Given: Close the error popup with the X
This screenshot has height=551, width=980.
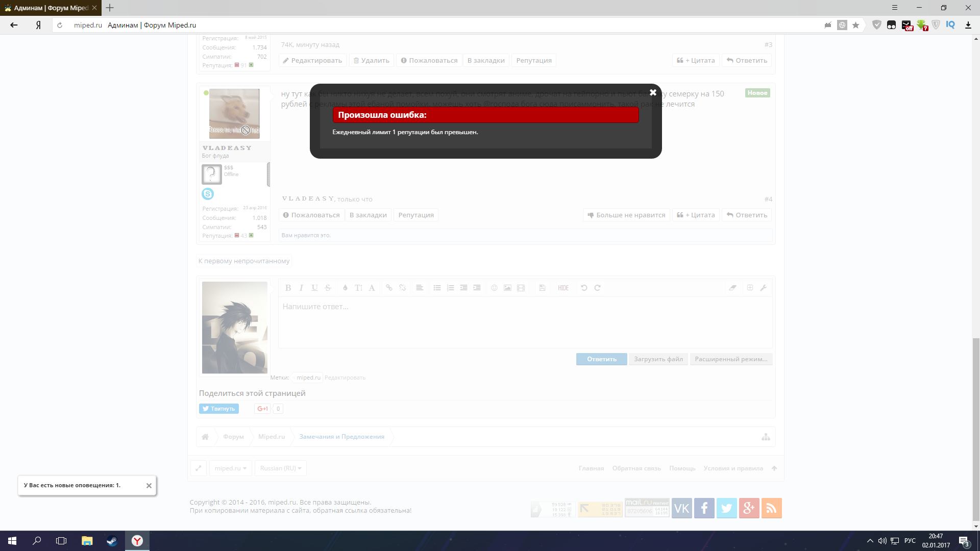Looking at the screenshot, I should click(653, 92).
